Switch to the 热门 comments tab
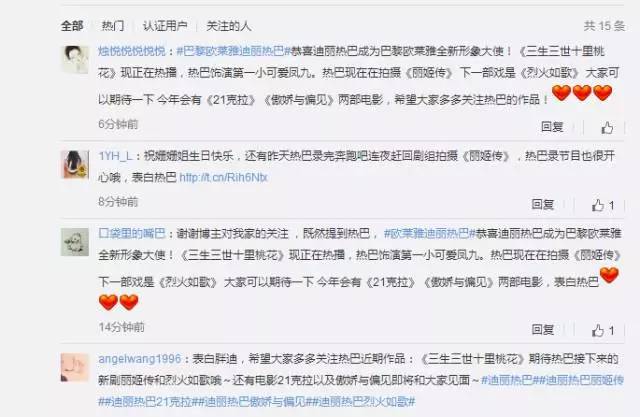The width and height of the screenshot is (640, 417). (113, 26)
